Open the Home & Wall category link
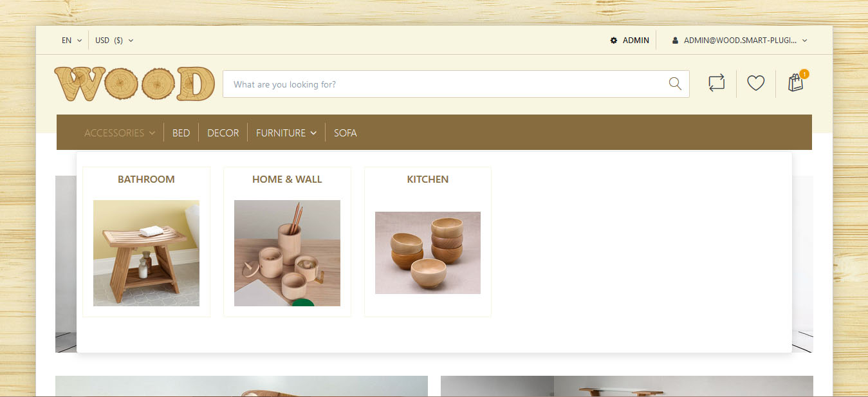This screenshot has height=397, width=868. point(287,180)
